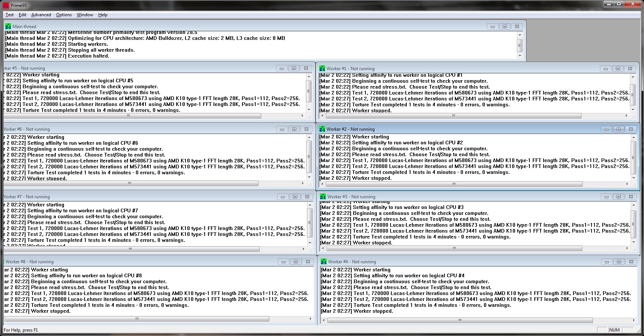Click Main thread scrollbar up arrow
644x336 pixels.
click(520, 35)
